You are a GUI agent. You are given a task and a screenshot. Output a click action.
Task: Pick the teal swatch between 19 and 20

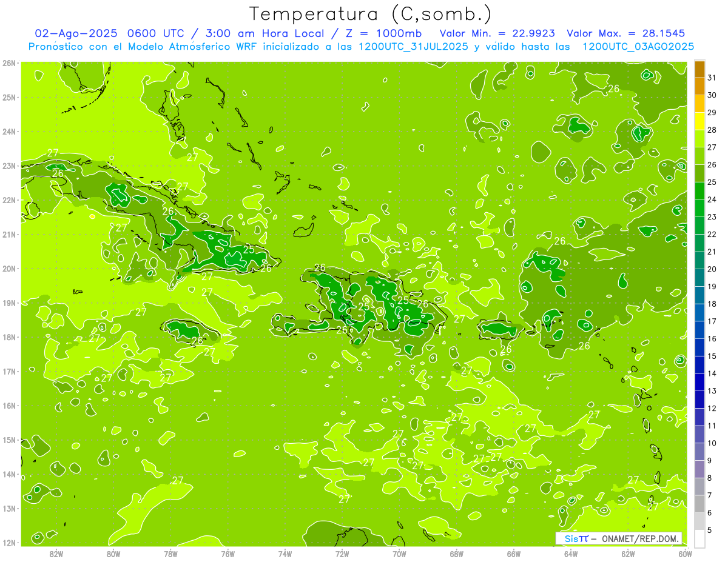coord(699,278)
